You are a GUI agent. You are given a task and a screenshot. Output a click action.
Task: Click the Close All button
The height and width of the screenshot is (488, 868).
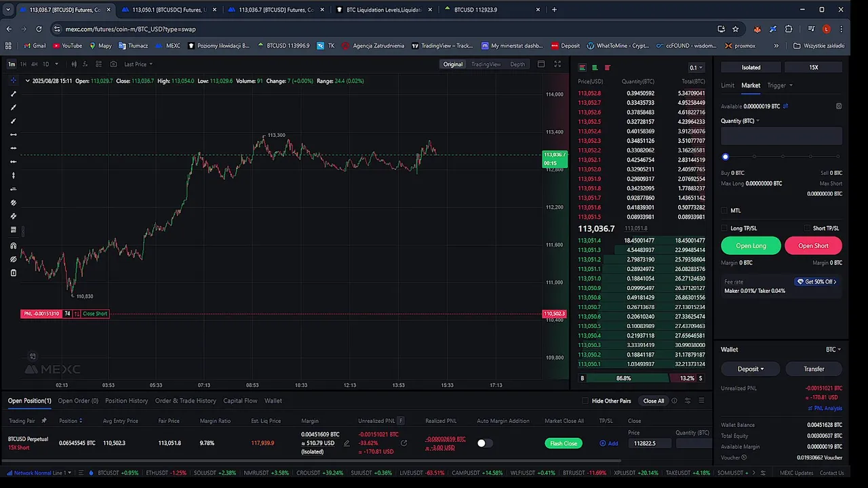click(654, 401)
